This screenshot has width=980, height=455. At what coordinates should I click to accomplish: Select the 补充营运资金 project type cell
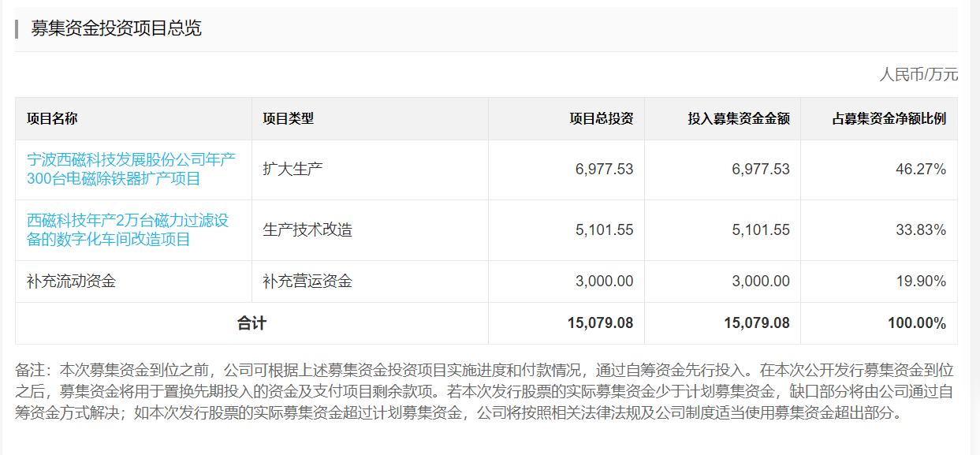[x=307, y=281]
